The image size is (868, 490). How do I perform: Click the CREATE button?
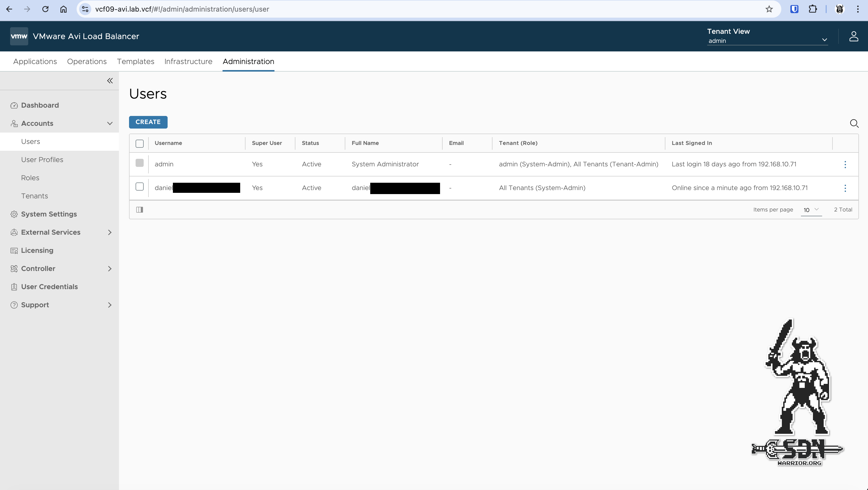[148, 122]
